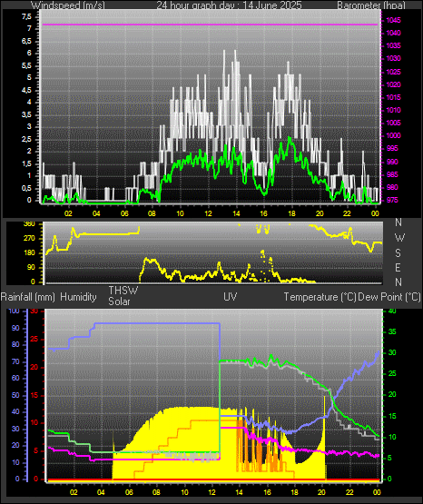The height and width of the screenshot is (504, 423).
Task: Click the 35 value on green temperature axis
Action: [x=392, y=332]
